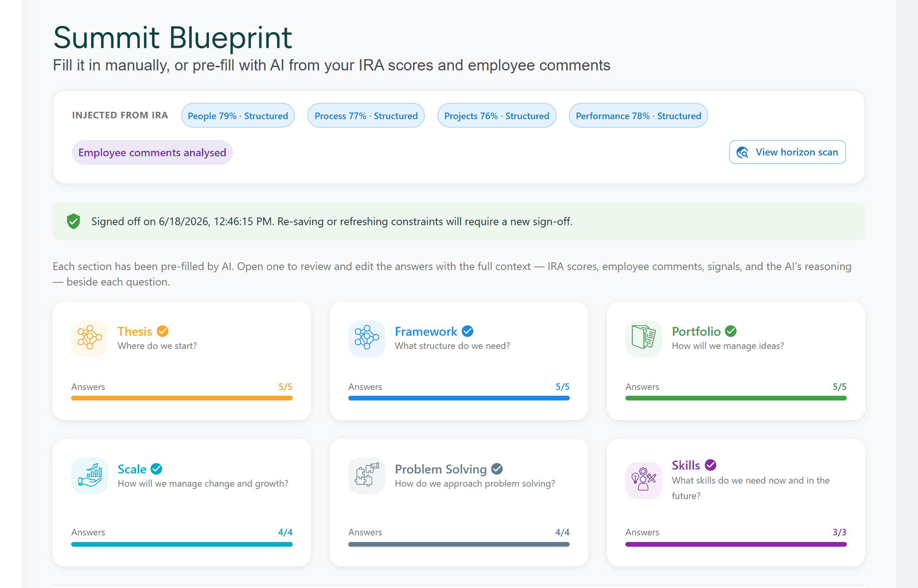Click the 'Each section has been pre-filled' paragraph
This screenshot has height=588, width=918.
coord(452,274)
